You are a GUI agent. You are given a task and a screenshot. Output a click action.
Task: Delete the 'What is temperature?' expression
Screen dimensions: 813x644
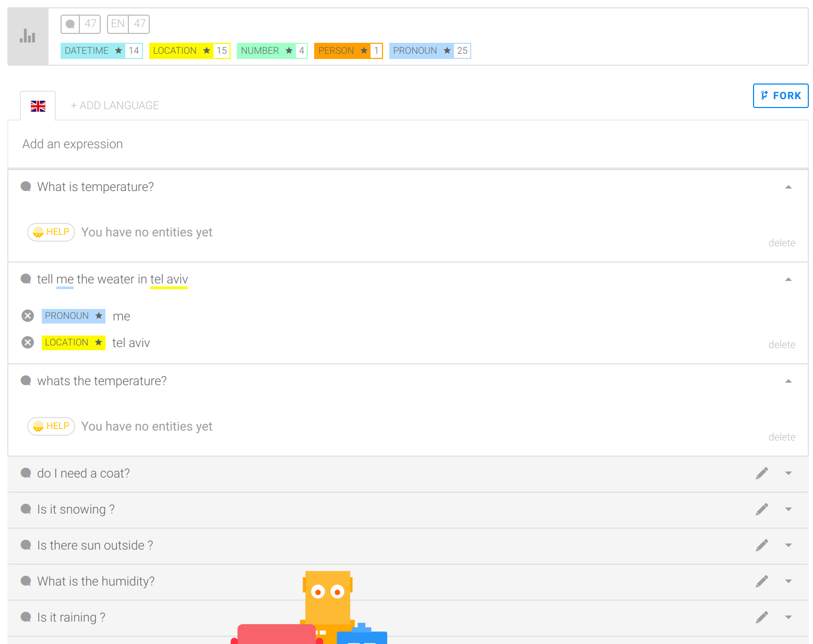(x=782, y=243)
